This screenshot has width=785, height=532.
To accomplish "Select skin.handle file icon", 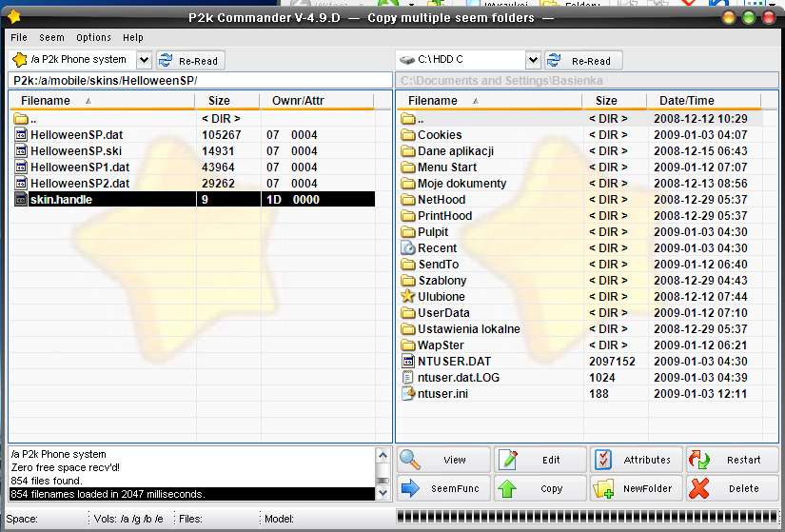I will [21, 199].
